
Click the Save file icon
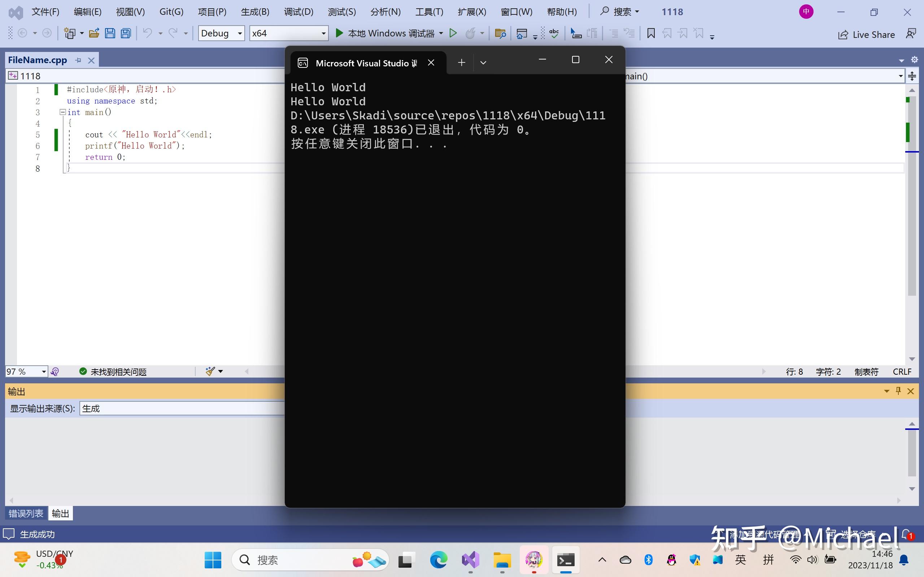click(110, 34)
